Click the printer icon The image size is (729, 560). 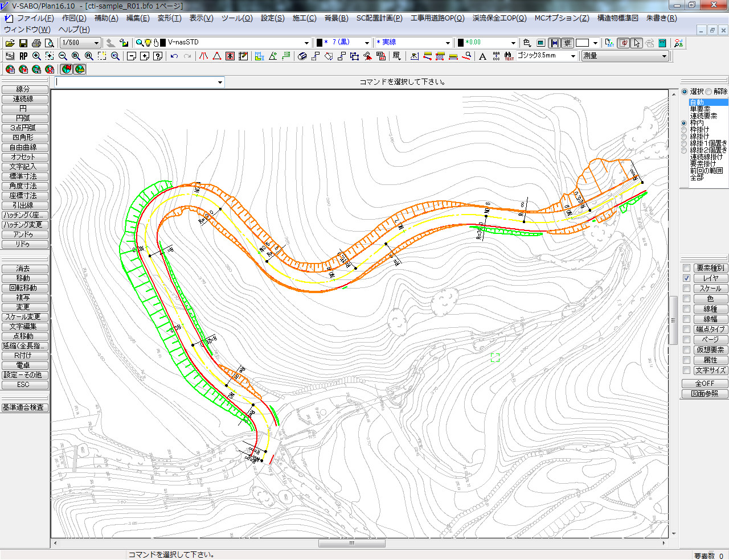(36, 43)
